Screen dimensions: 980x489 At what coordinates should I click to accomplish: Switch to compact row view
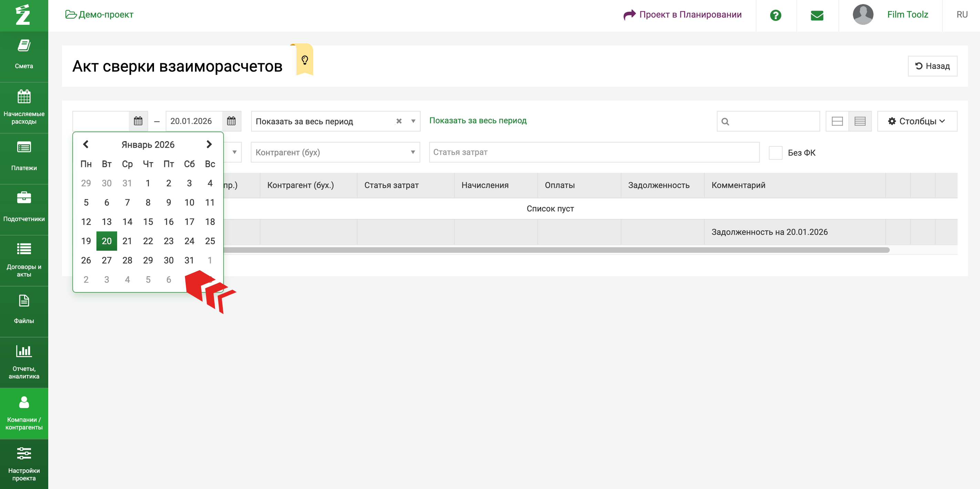(860, 121)
